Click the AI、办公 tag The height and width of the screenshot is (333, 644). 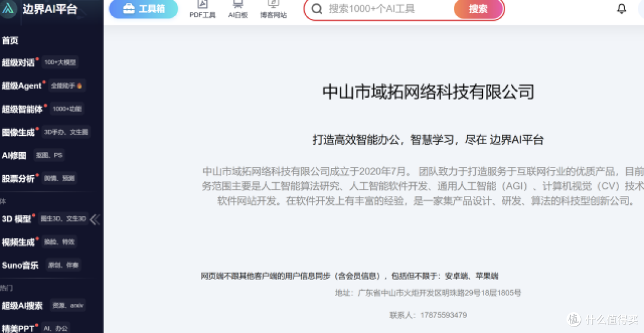pos(57,328)
